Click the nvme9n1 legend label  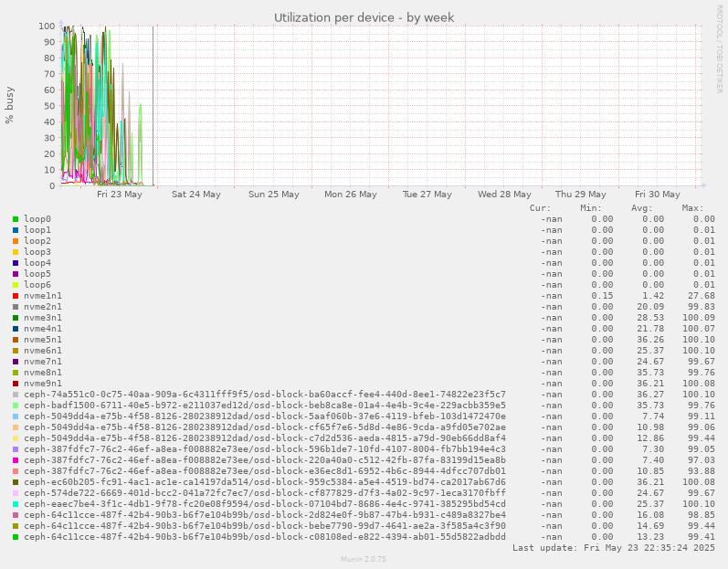(43, 384)
